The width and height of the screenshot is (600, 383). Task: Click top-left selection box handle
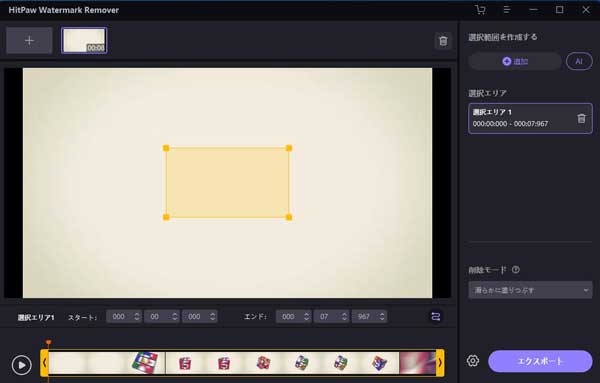166,148
